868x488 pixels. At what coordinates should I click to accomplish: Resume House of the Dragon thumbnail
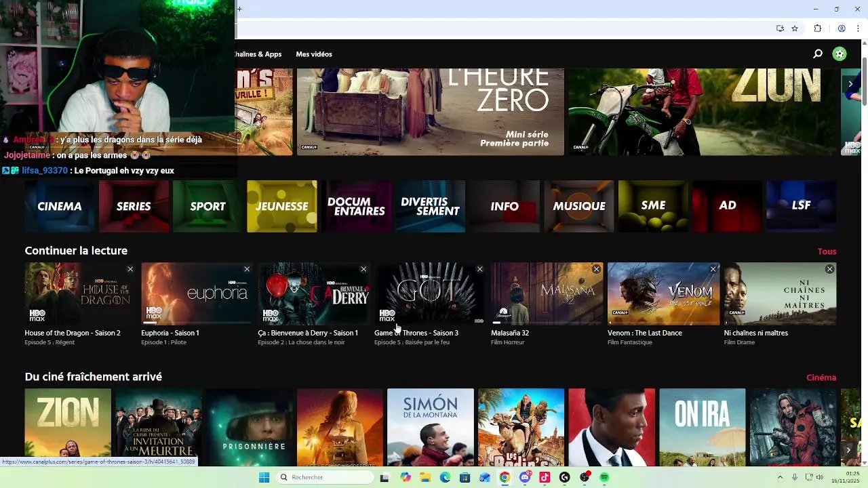81,293
